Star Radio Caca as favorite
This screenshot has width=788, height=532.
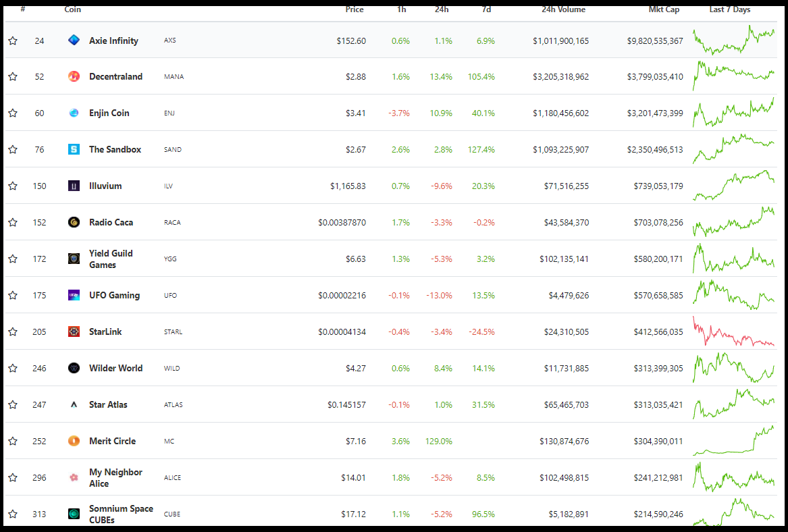(x=13, y=222)
